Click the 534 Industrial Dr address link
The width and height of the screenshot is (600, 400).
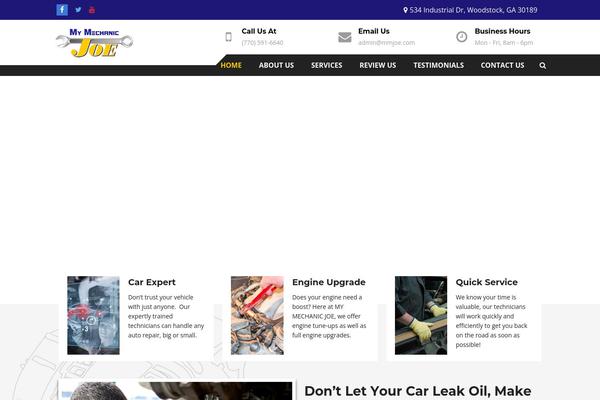tap(473, 10)
